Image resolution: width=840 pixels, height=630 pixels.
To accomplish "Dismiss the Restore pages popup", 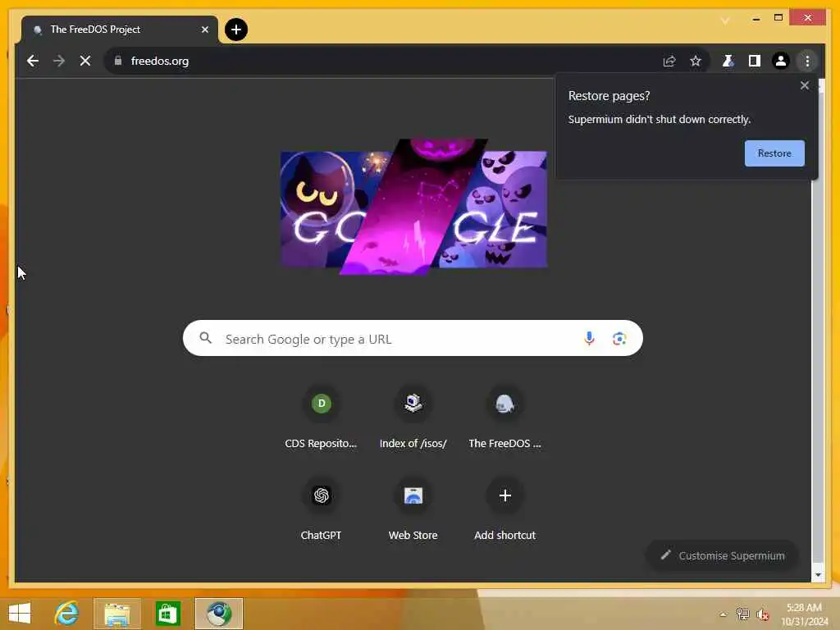I will (x=804, y=85).
